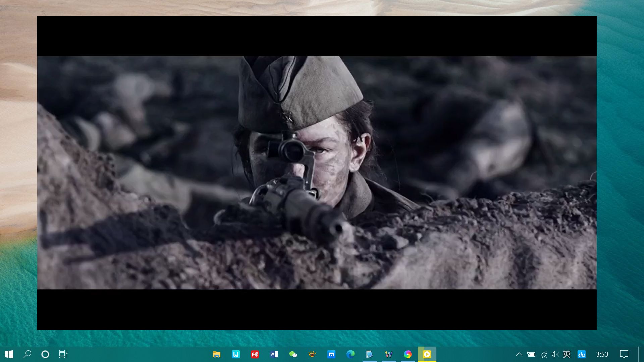Open Task View
Viewport: 644px width, 362px height.
(x=63, y=354)
